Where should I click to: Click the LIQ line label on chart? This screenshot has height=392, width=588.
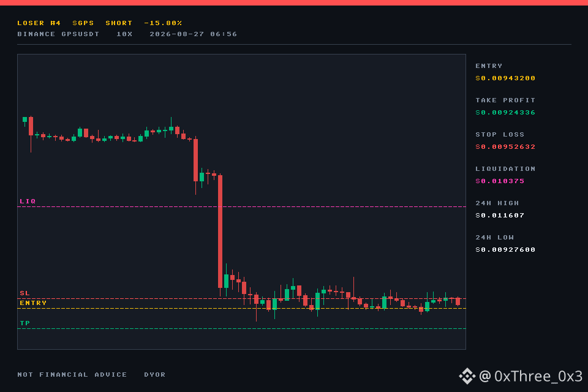(28, 202)
